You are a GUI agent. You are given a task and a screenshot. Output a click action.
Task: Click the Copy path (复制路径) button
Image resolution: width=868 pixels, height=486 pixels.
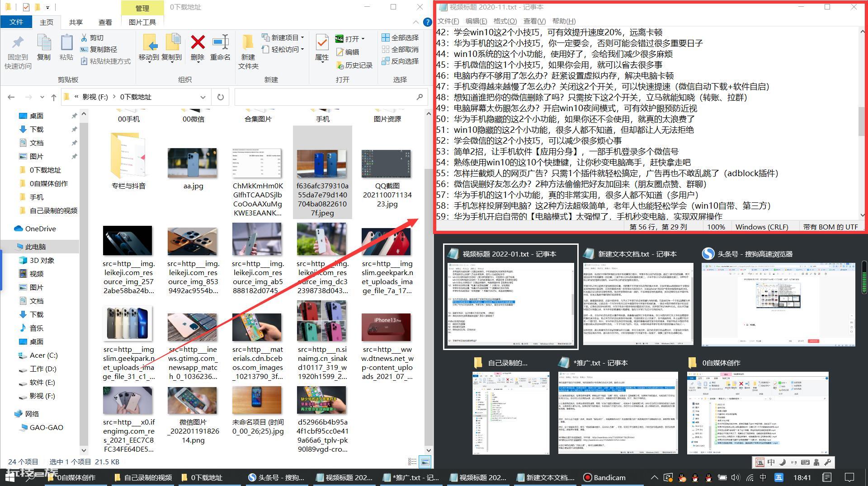[x=99, y=49]
